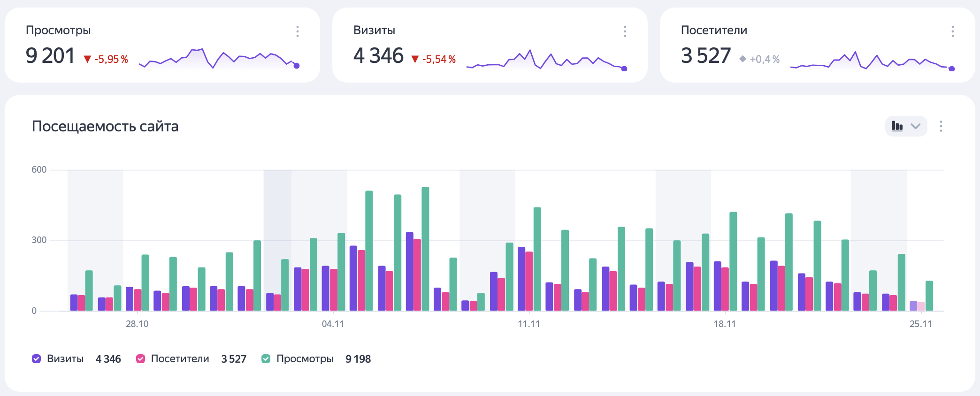Expand the chart type dropdown chevron
This screenshot has width=980, height=396.
pos(915,126)
